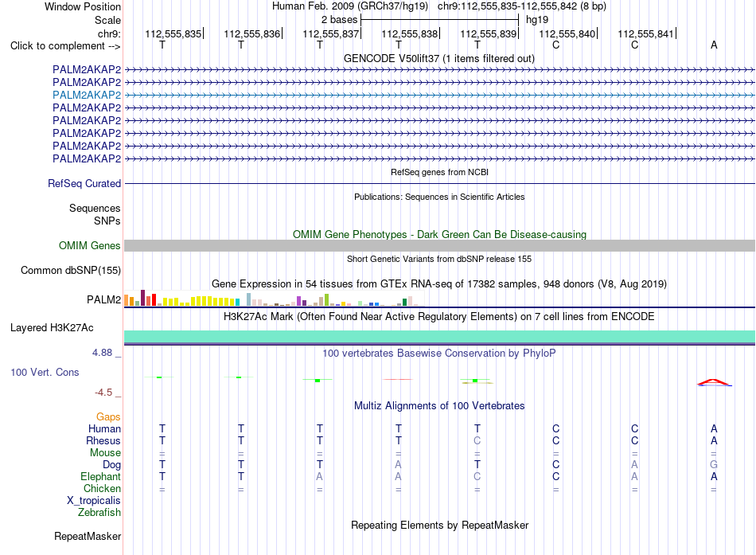Click the gray C base in the Rhesus row
The image size is (756, 555).
point(477,440)
